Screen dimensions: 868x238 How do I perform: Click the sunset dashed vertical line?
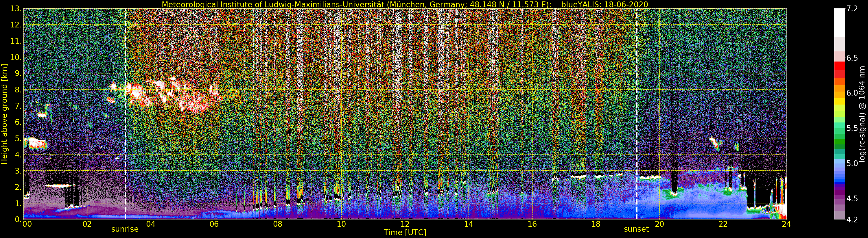(x=637, y=114)
